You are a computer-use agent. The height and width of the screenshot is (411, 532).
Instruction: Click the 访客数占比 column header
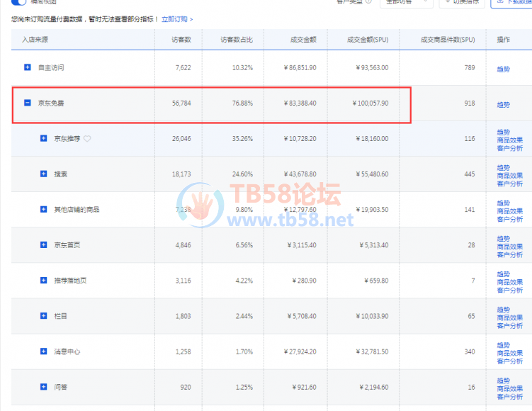point(237,40)
